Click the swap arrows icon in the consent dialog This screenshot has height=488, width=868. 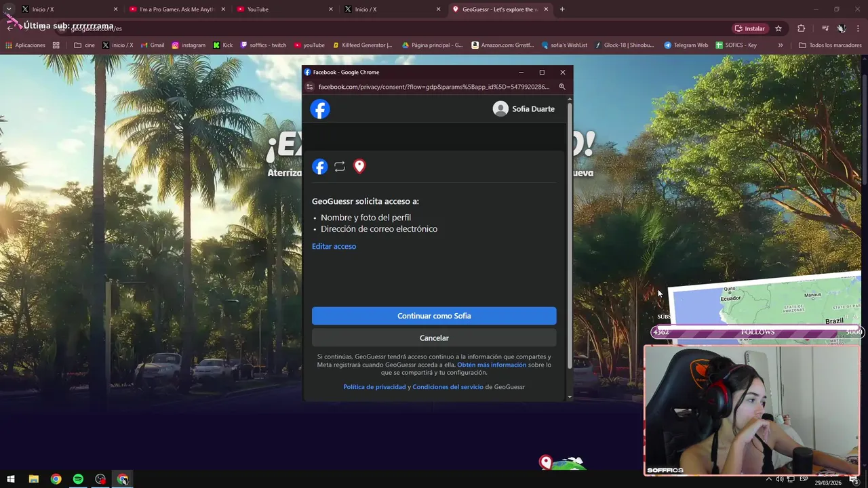(340, 166)
